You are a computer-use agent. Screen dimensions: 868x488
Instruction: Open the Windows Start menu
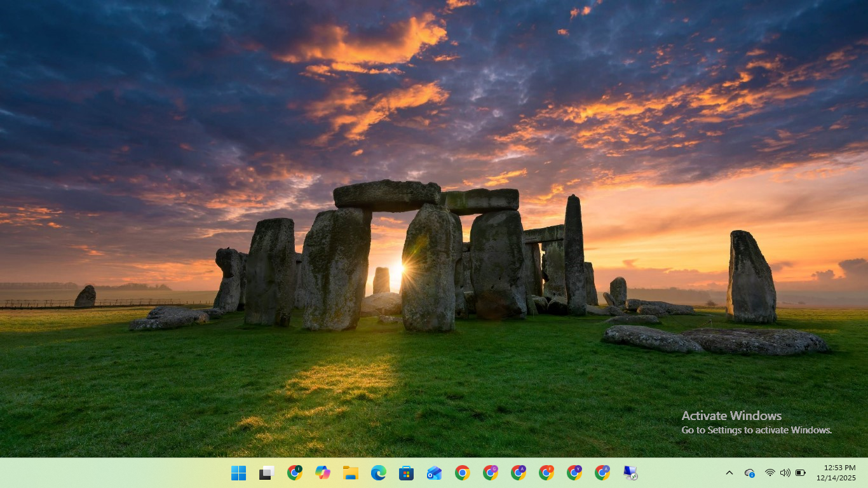point(239,473)
